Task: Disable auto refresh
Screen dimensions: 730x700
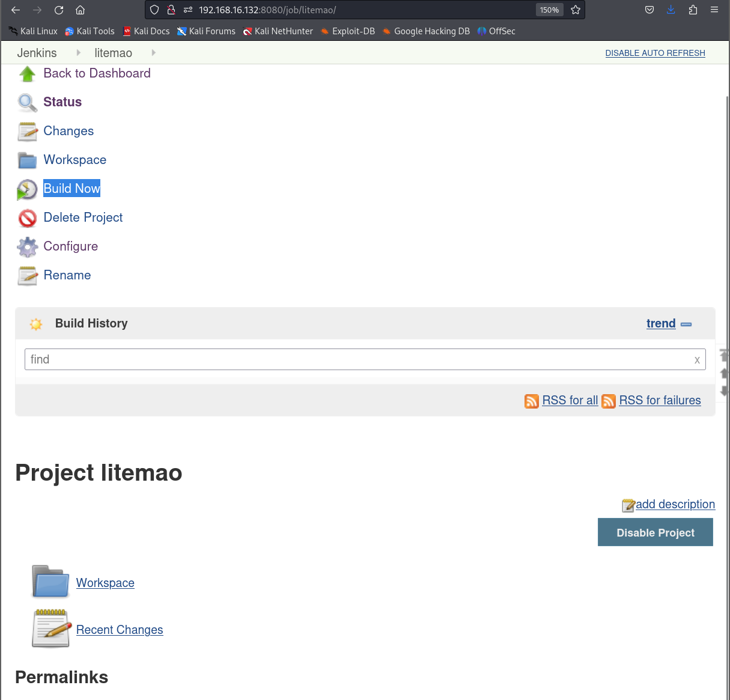Action: click(x=655, y=53)
